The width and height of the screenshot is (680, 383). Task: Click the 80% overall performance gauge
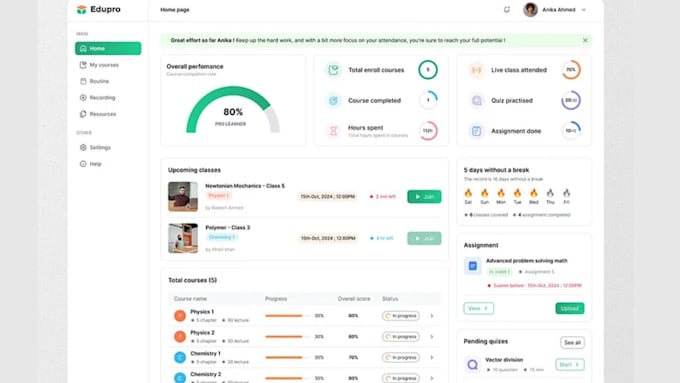point(233,110)
